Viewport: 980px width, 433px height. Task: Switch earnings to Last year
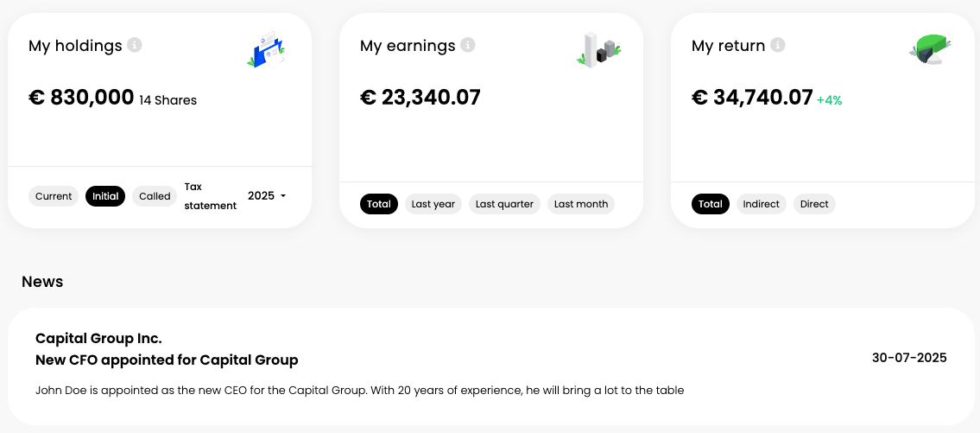pyautogui.click(x=433, y=204)
